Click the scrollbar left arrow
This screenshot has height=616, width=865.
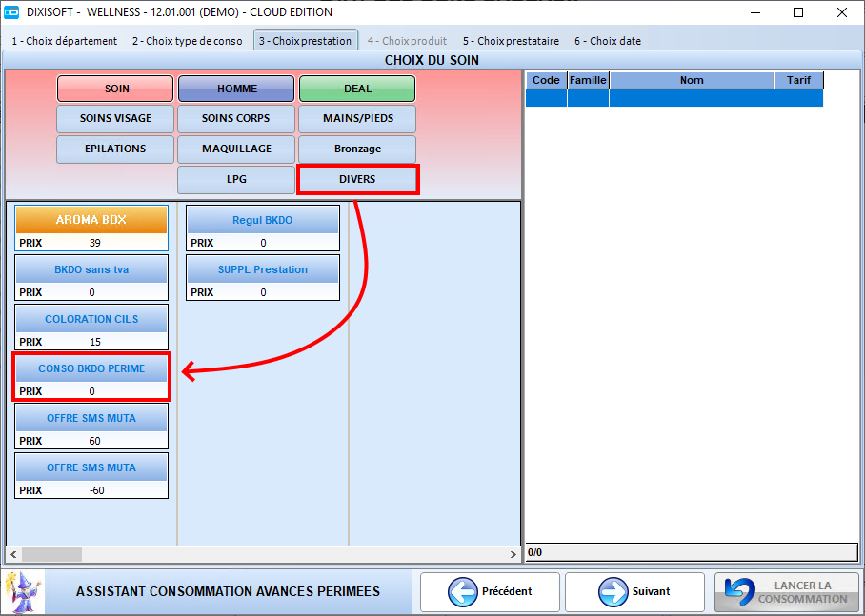point(13,554)
